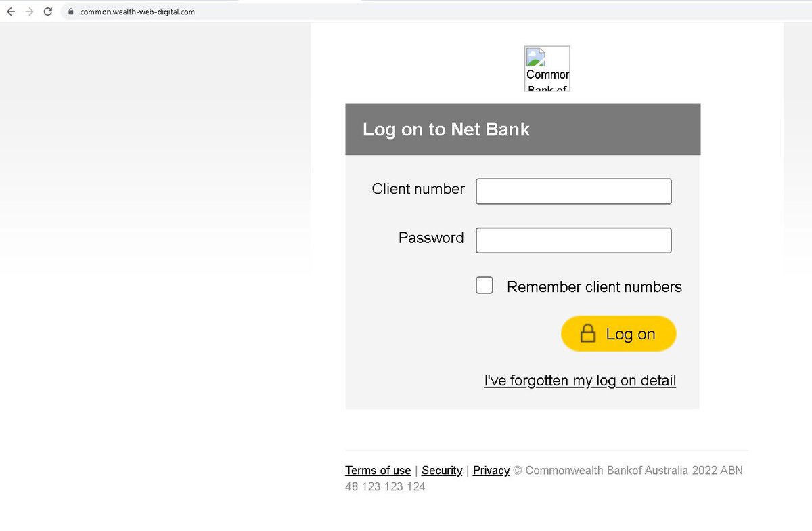This screenshot has height=531, width=812.
Task: Click the Password label text
Action: point(431,238)
